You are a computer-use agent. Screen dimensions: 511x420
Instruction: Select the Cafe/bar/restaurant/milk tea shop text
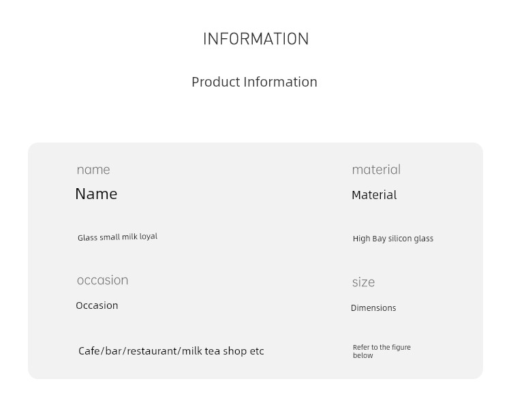click(x=171, y=351)
